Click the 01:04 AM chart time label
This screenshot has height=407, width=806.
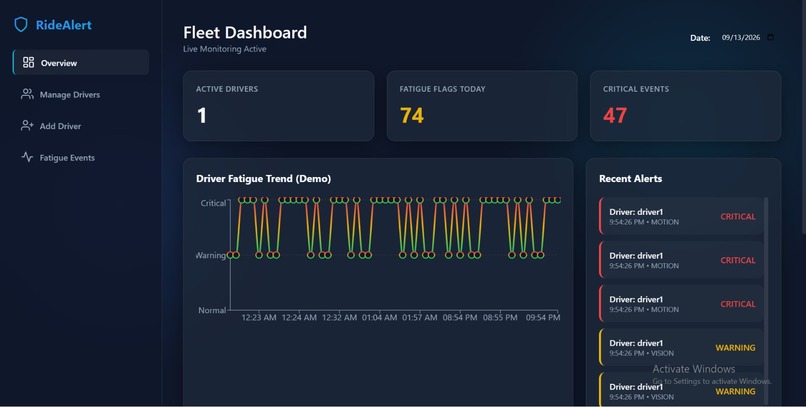379,318
